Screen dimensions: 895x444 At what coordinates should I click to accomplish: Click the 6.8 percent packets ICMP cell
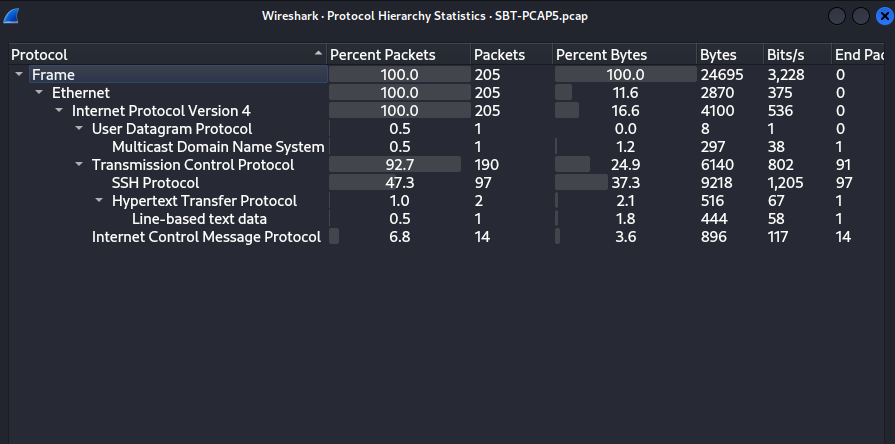click(399, 236)
